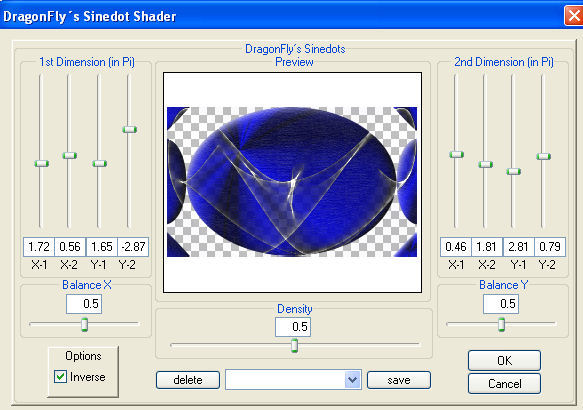
Task: Click the 1st Dimension X-2 vertical slider thumb
Action: 70,155
